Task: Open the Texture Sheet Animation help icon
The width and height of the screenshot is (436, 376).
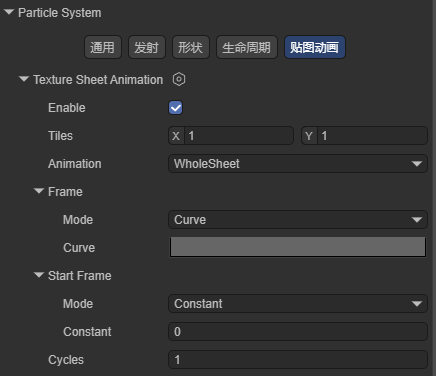Action: click(179, 79)
